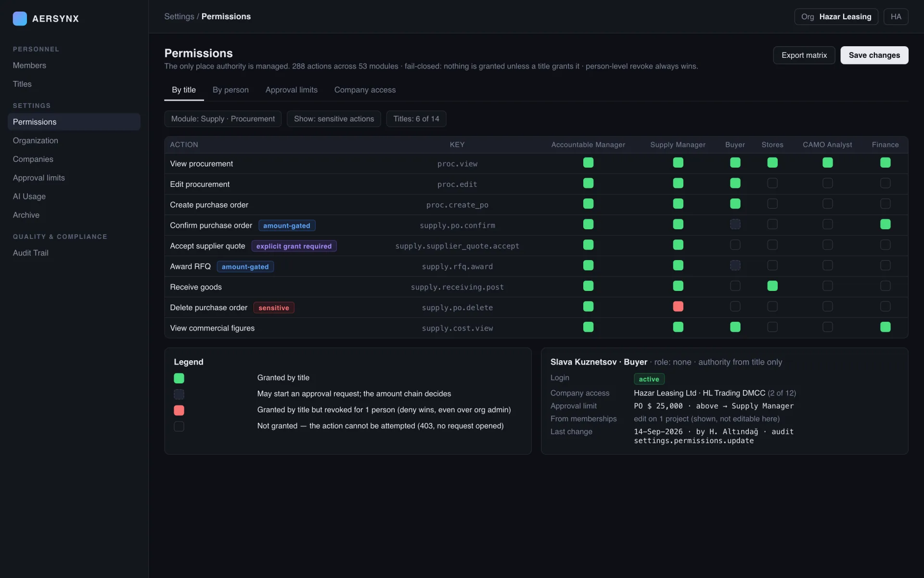Click the Supply Manager column header
This screenshot has width=924, height=578.
click(x=678, y=144)
